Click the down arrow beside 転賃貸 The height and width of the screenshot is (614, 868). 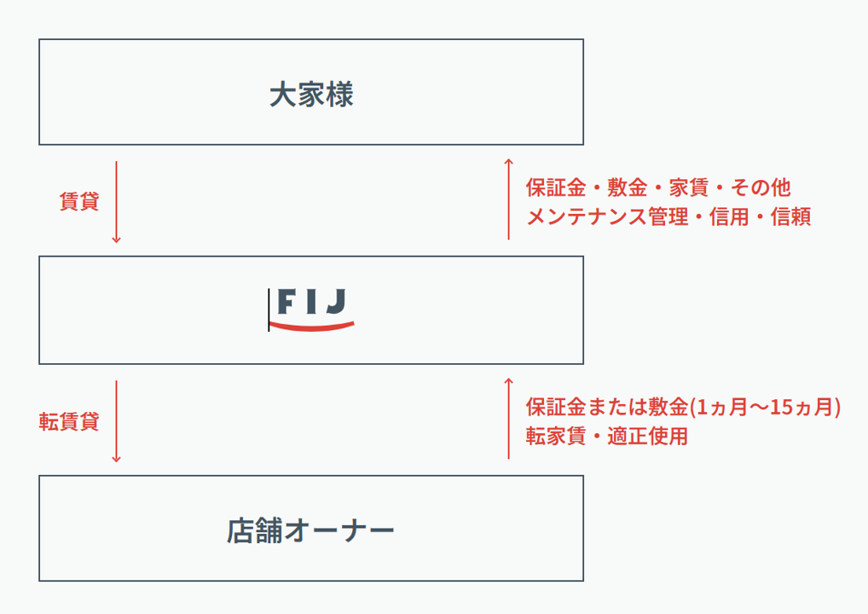(x=116, y=421)
